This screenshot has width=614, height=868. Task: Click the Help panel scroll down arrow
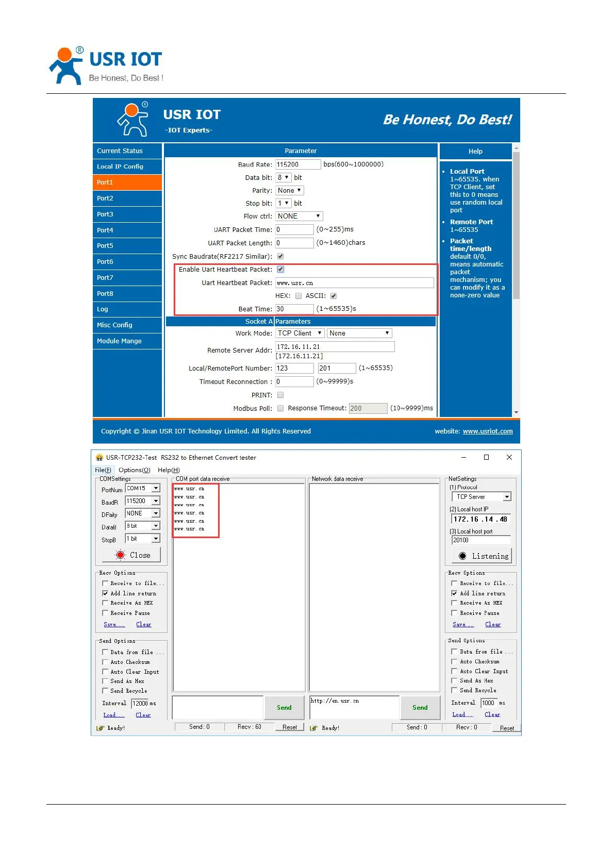pyautogui.click(x=516, y=412)
